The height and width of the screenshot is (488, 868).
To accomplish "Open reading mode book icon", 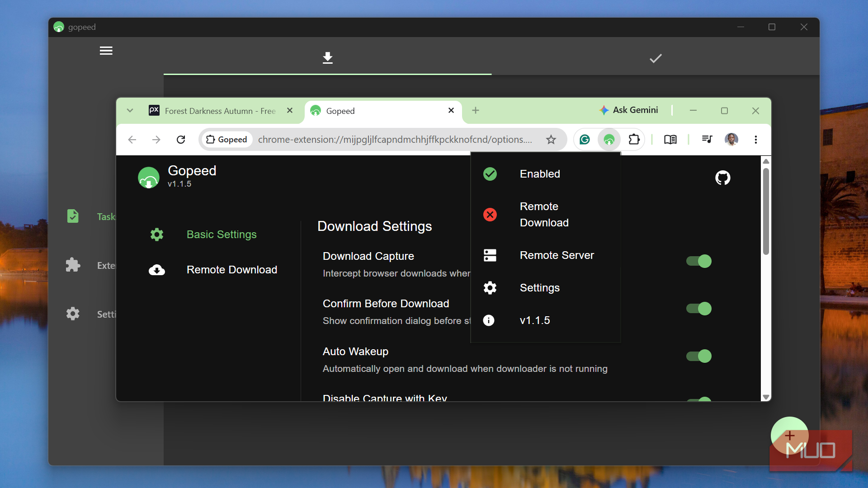I will click(x=670, y=140).
